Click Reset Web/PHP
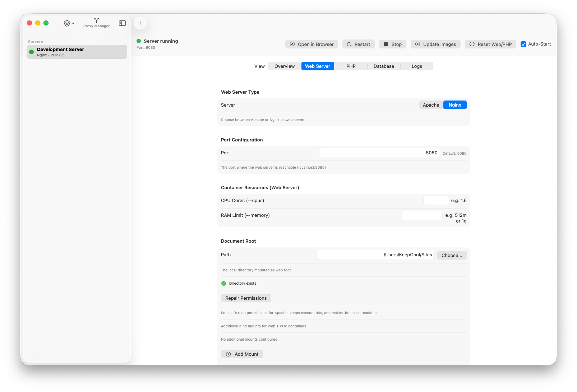577x392 pixels. click(x=490, y=44)
